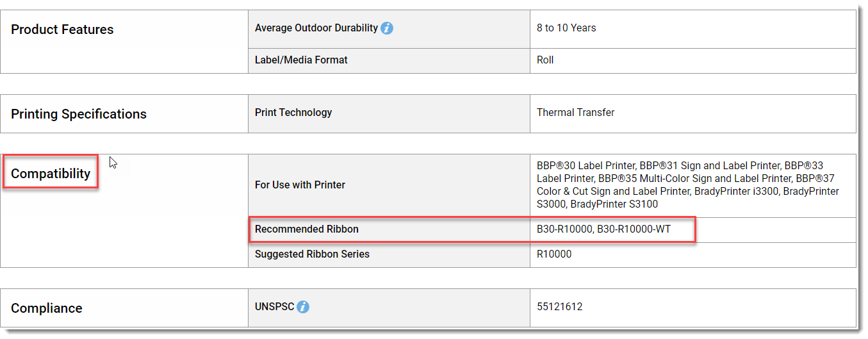Click the Thermal Transfer value

pyautogui.click(x=576, y=112)
